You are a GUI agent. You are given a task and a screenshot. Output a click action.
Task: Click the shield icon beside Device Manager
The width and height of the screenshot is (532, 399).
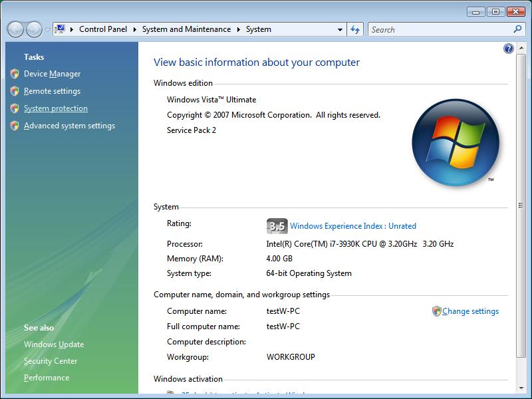tap(15, 74)
